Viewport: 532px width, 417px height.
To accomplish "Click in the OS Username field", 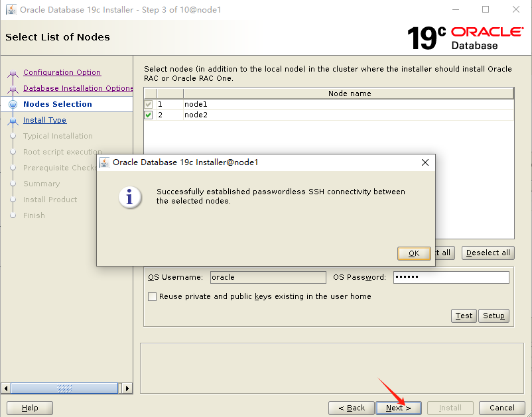I will point(268,277).
